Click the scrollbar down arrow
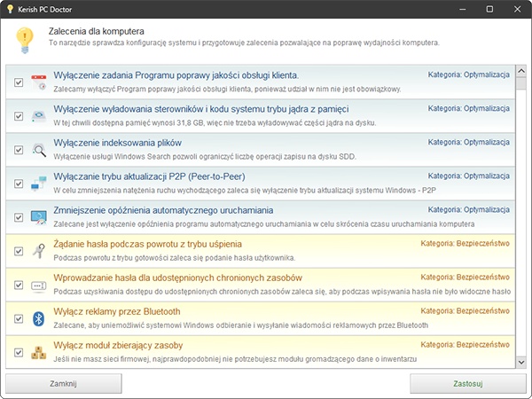This screenshot has width=532, height=399. coord(521,363)
